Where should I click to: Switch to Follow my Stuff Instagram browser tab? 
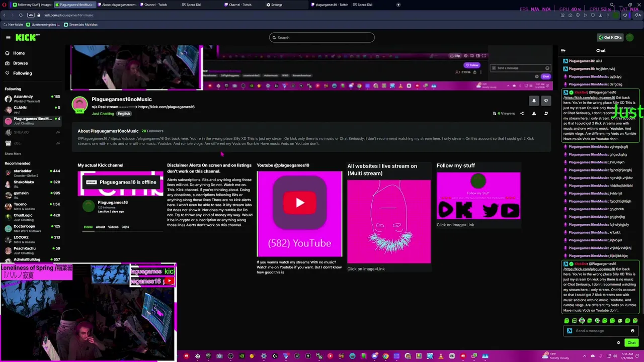click(x=32, y=5)
